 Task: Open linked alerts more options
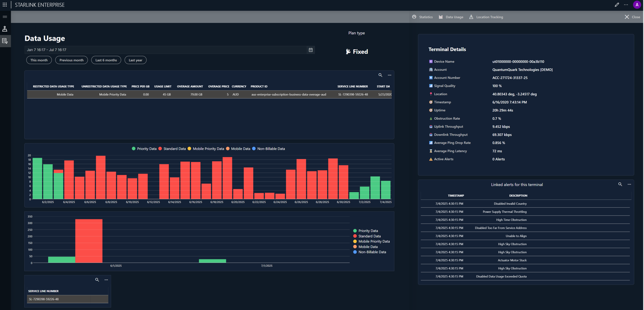click(x=629, y=184)
